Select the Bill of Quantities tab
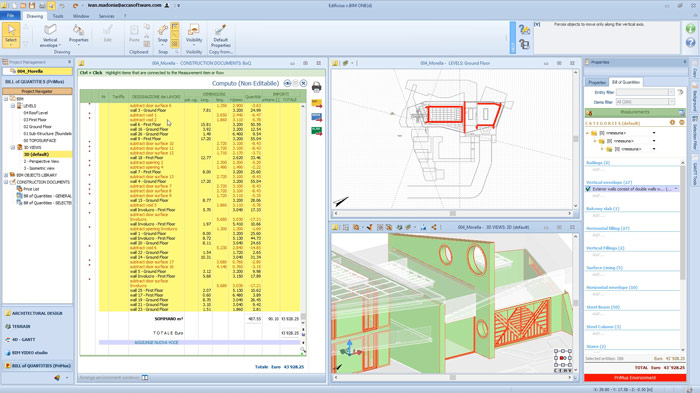This screenshot has height=393, width=700. 625,82
